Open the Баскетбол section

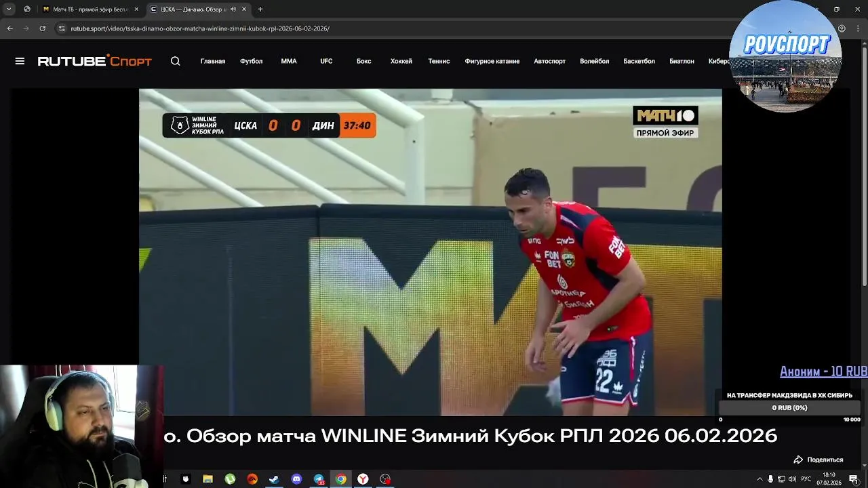639,61
